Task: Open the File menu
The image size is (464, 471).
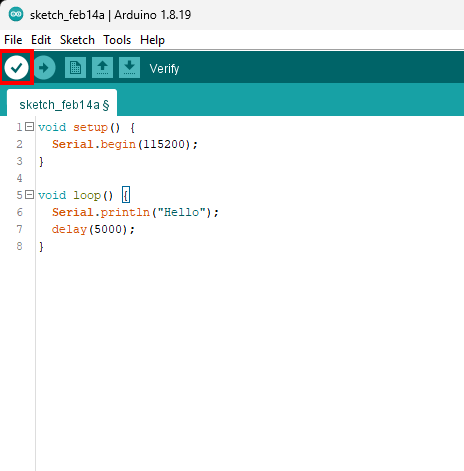Action: point(13,40)
